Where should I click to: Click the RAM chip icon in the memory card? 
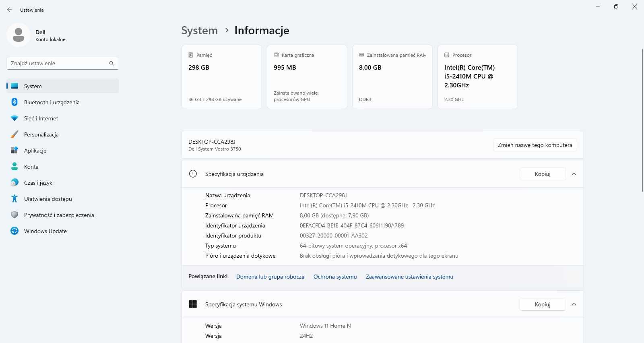click(x=361, y=55)
